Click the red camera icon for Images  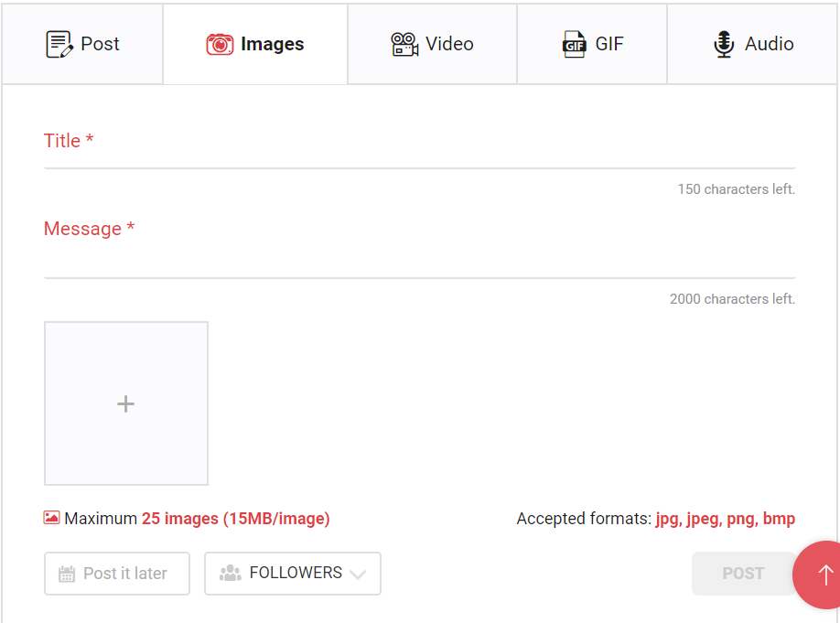coord(220,44)
